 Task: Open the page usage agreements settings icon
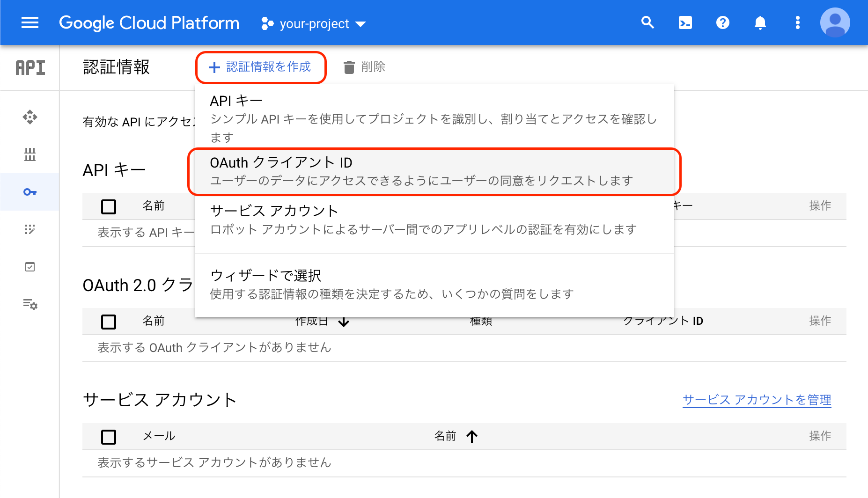click(30, 304)
